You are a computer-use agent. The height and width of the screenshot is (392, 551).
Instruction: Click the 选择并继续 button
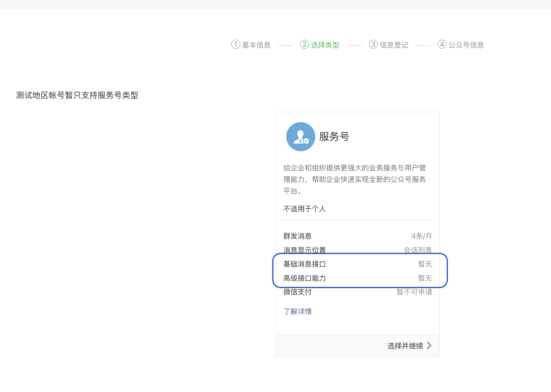(x=358, y=346)
